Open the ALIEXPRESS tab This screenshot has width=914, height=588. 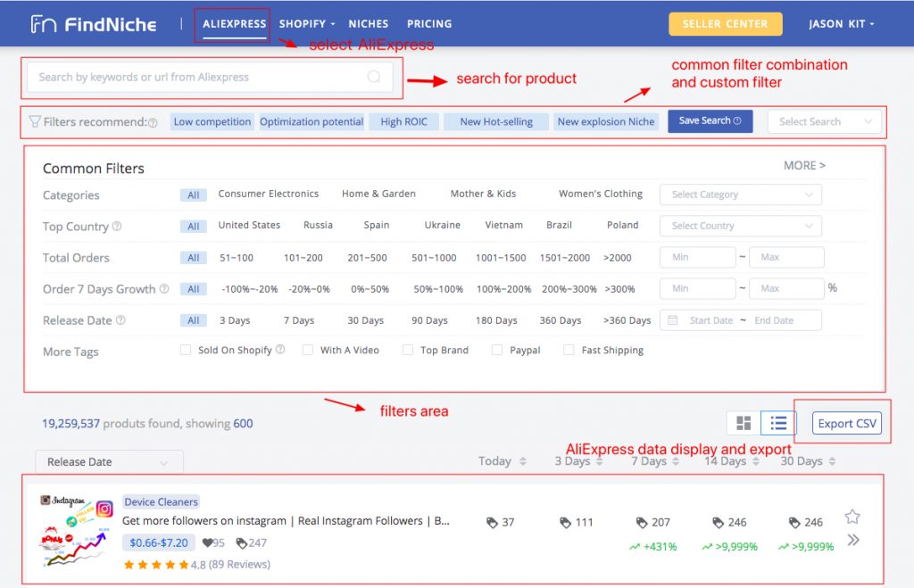click(235, 24)
